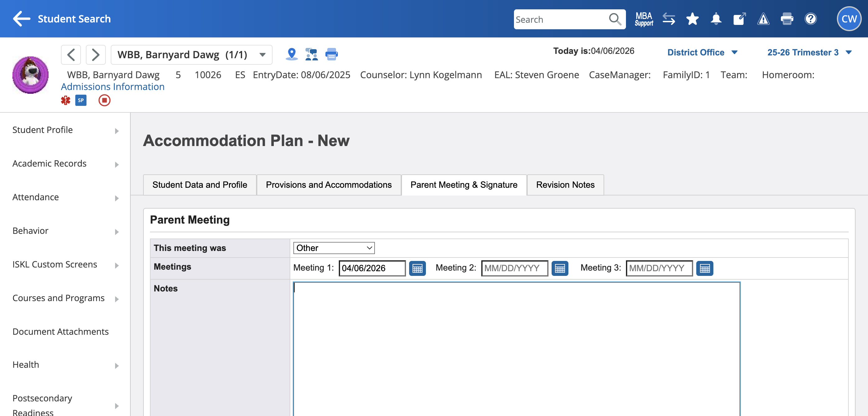Screen dimensions: 868x416
Task: Open Meeting 1 calendar picker
Action: click(x=417, y=268)
